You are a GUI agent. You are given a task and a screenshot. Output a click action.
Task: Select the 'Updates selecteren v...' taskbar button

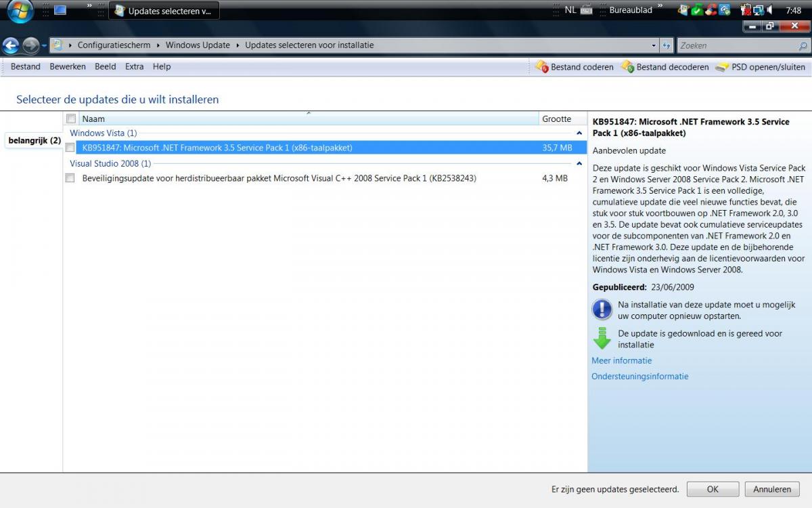[164, 11]
